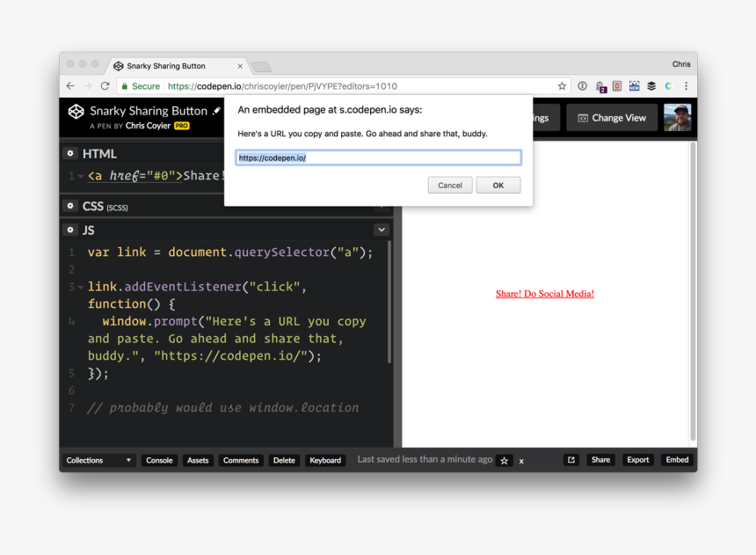Viewport: 756px width, 555px height.
Task: Open the Chrome three-dot menu
Action: [686, 86]
